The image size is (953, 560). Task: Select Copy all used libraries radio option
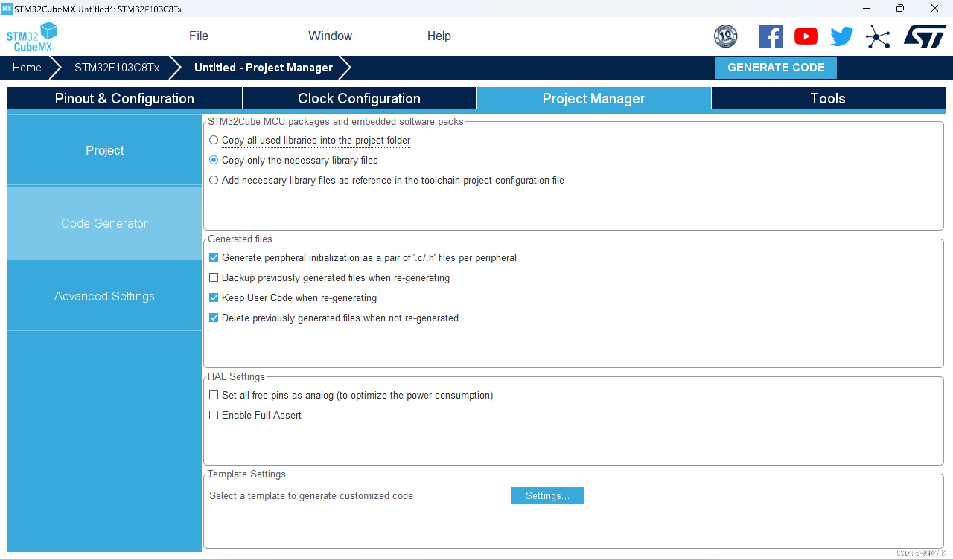pyautogui.click(x=214, y=140)
